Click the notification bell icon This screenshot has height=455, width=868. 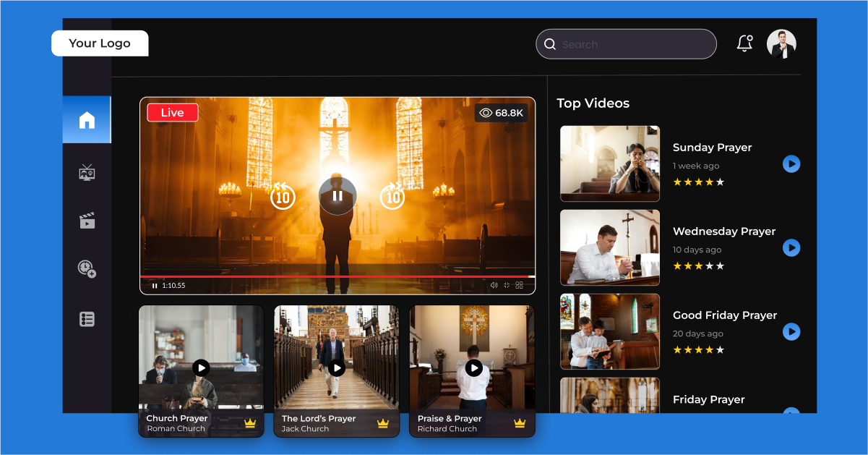point(744,43)
